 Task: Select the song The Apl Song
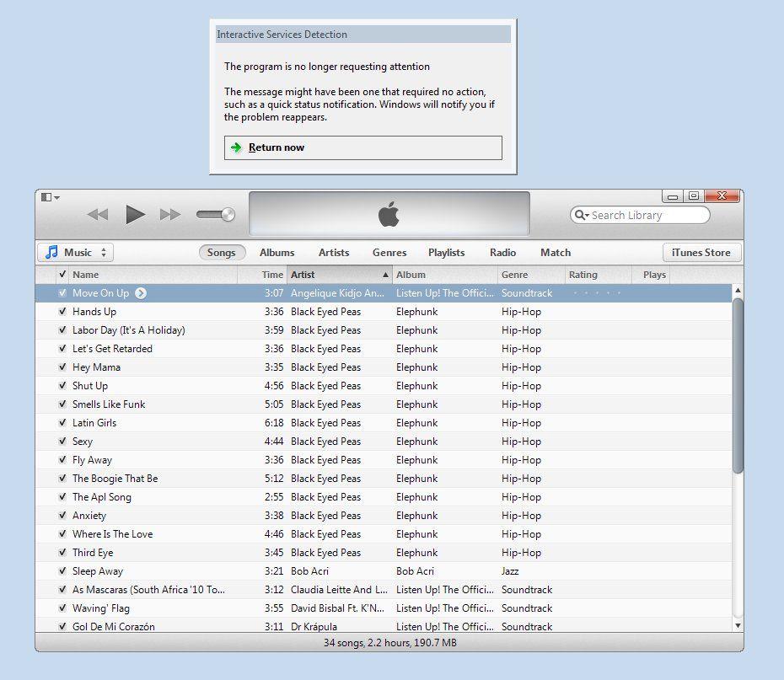point(384,497)
